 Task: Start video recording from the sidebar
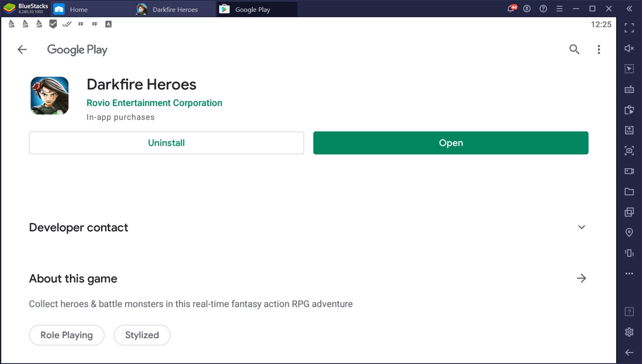[x=629, y=171]
